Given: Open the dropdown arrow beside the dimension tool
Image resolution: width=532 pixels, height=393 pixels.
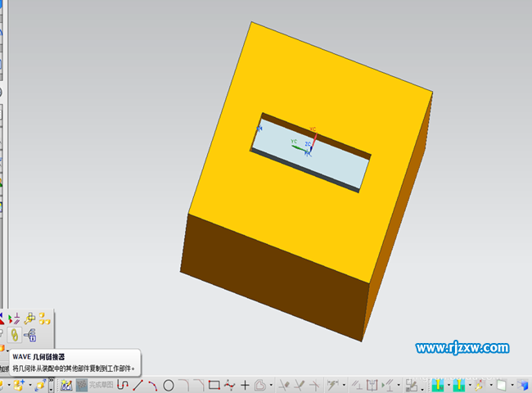Looking at the screenshot, I should (344, 385).
